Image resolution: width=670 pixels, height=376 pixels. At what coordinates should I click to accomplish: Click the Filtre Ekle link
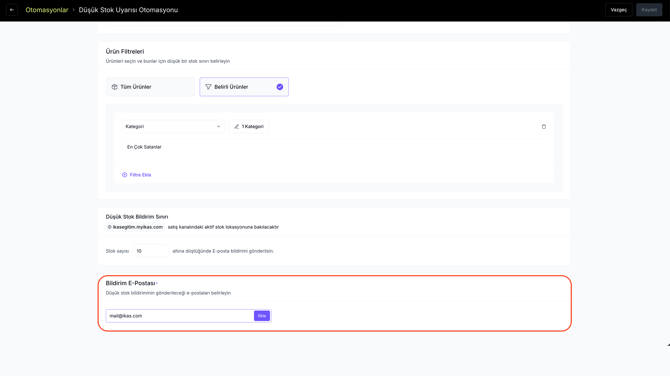pos(140,175)
